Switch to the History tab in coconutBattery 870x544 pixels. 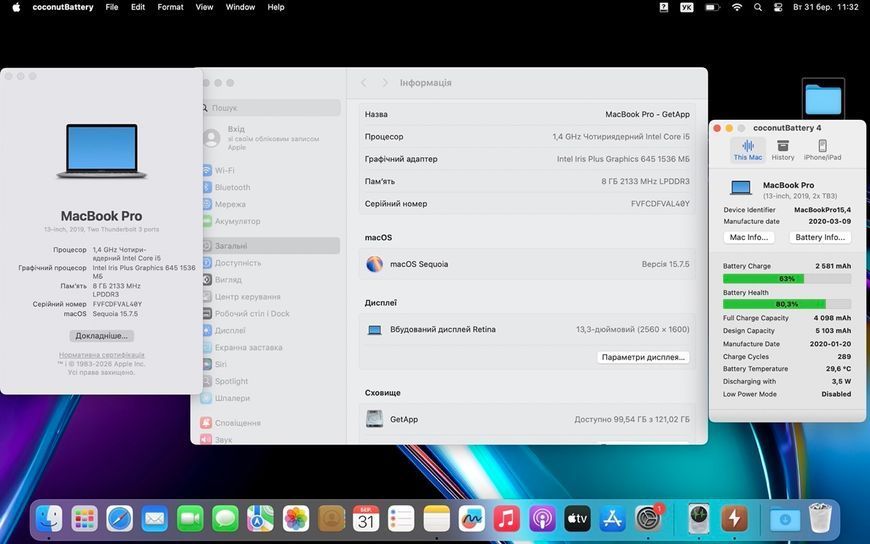coord(783,150)
